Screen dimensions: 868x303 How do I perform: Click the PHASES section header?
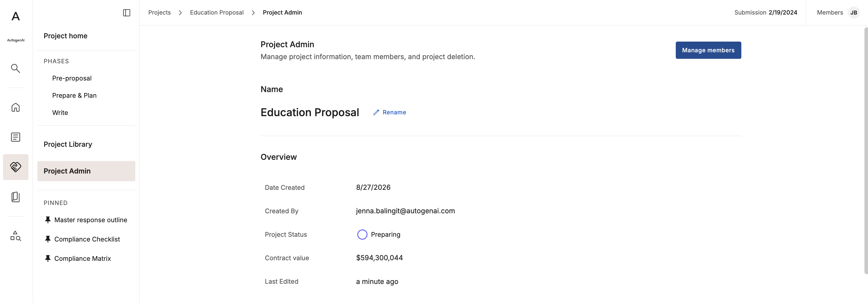click(x=56, y=61)
